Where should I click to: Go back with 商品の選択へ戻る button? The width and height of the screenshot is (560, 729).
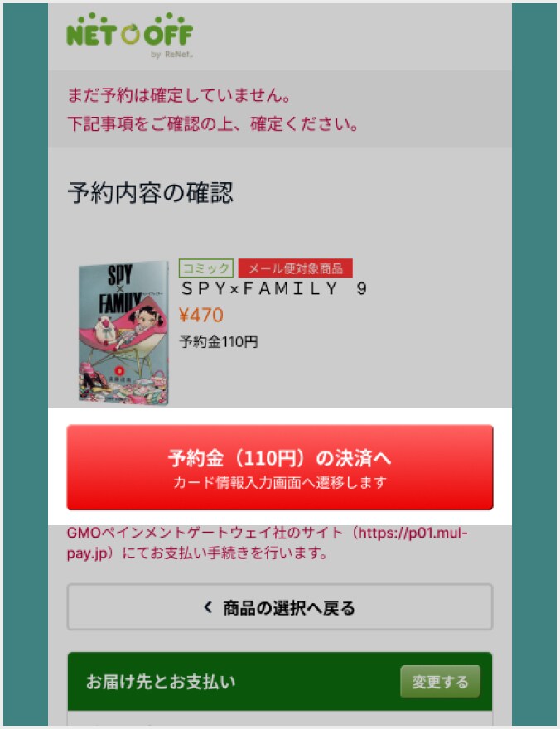(280, 607)
